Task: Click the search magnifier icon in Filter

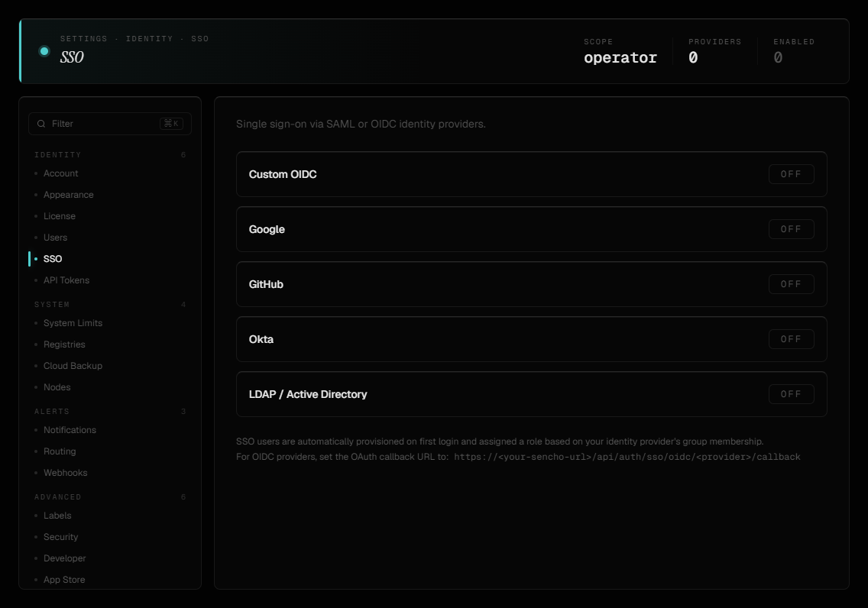Action: [x=41, y=124]
